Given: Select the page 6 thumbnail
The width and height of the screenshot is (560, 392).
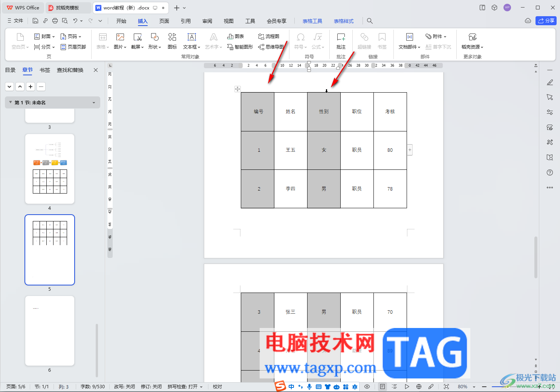Looking at the screenshot, I should click(50, 331).
